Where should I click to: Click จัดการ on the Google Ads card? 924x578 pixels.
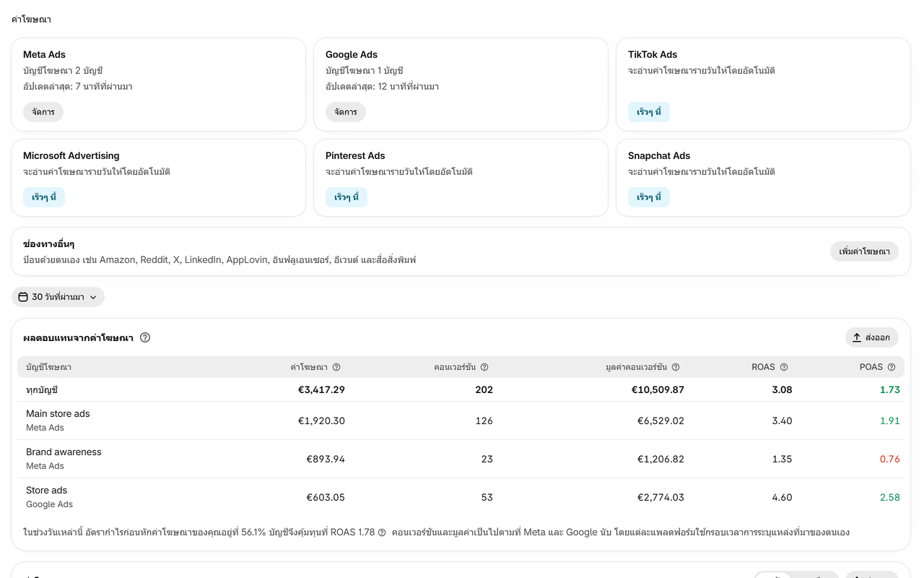[x=346, y=112]
